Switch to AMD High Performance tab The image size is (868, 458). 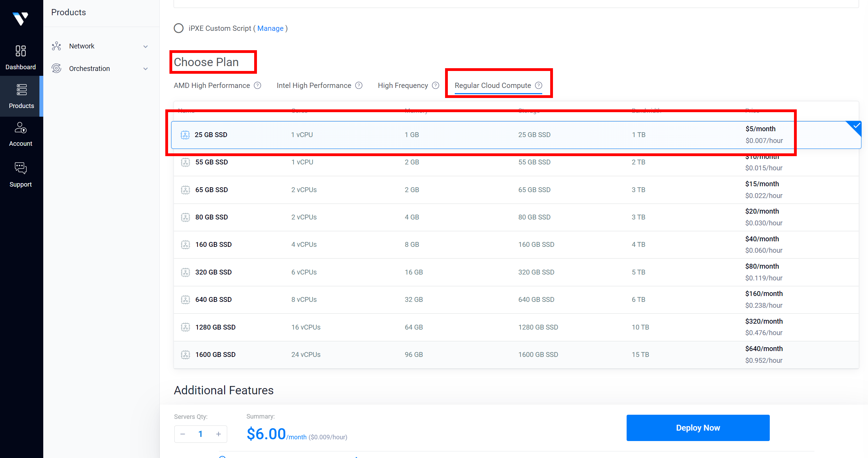(x=212, y=86)
